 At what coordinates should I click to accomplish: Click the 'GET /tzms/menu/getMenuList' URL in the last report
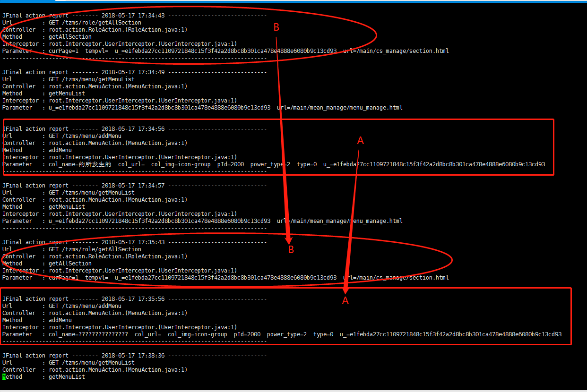click(92, 363)
